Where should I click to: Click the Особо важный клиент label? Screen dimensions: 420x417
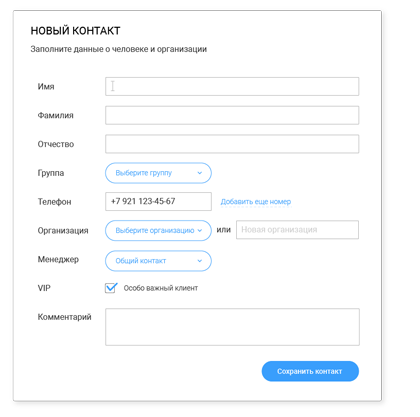[161, 288]
